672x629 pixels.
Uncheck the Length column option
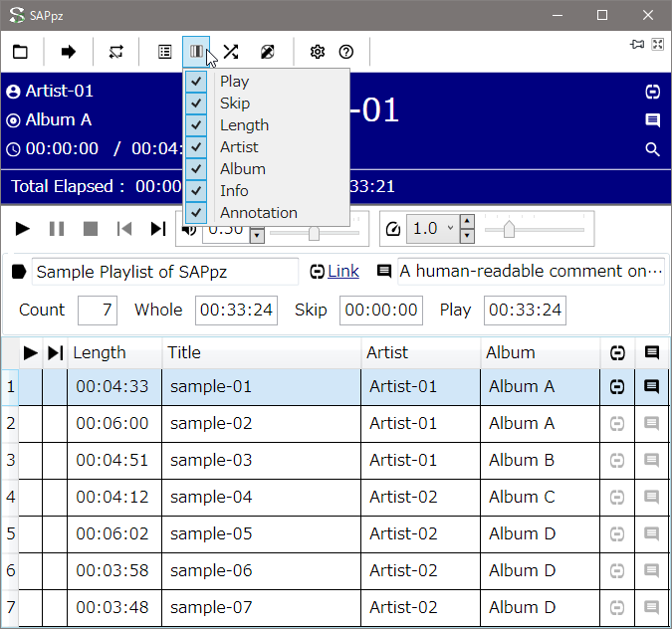[267, 125]
